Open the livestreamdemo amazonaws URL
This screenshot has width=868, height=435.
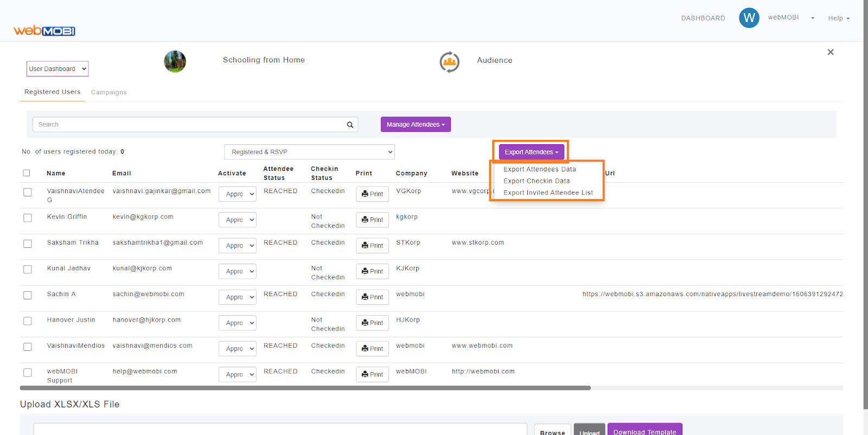click(x=713, y=294)
